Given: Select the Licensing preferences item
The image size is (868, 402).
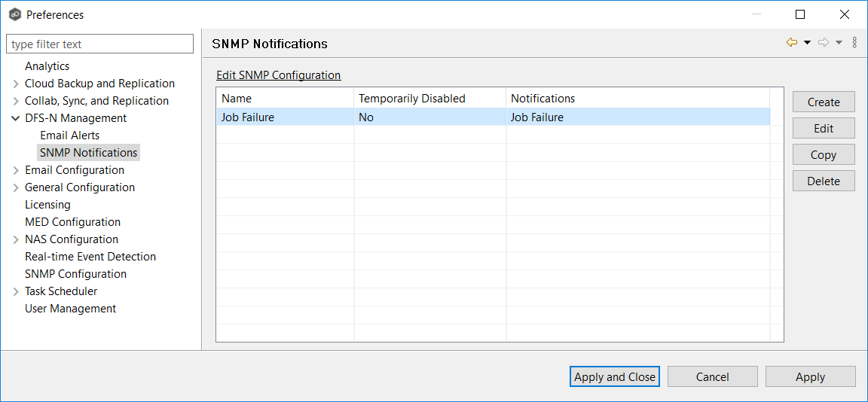Looking at the screenshot, I should pos(47,205).
